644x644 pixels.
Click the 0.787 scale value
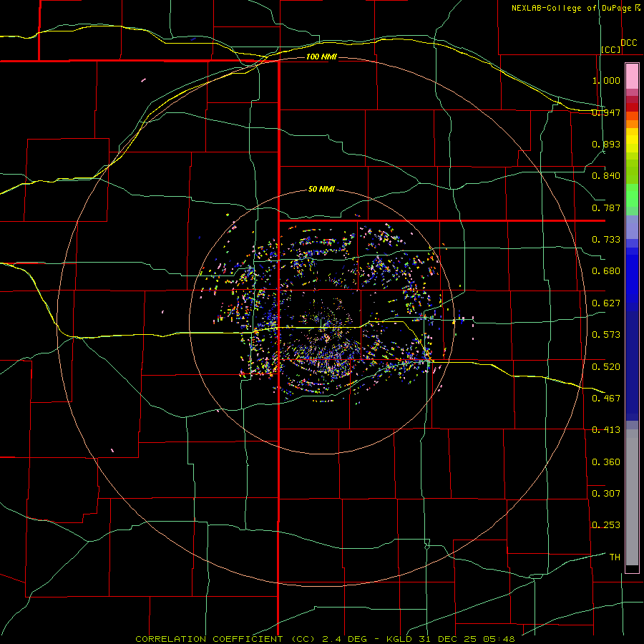pyautogui.click(x=606, y=208)
